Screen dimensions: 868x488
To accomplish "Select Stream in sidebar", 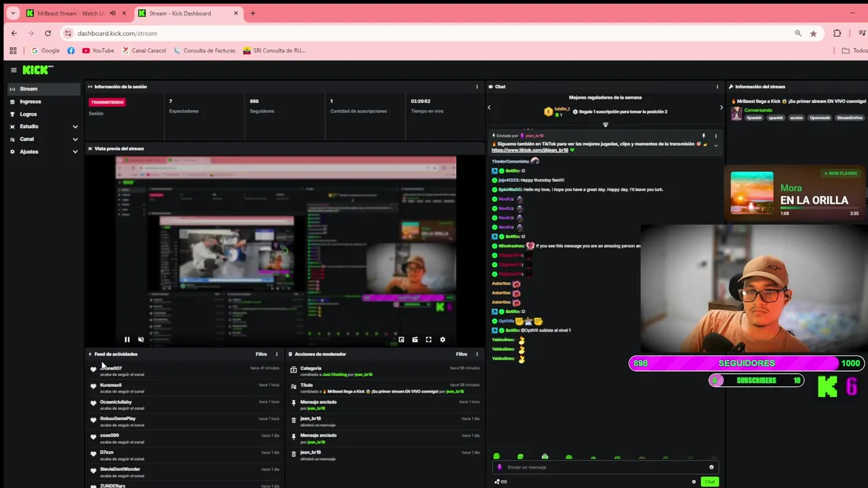I will (x=44, y=89).
